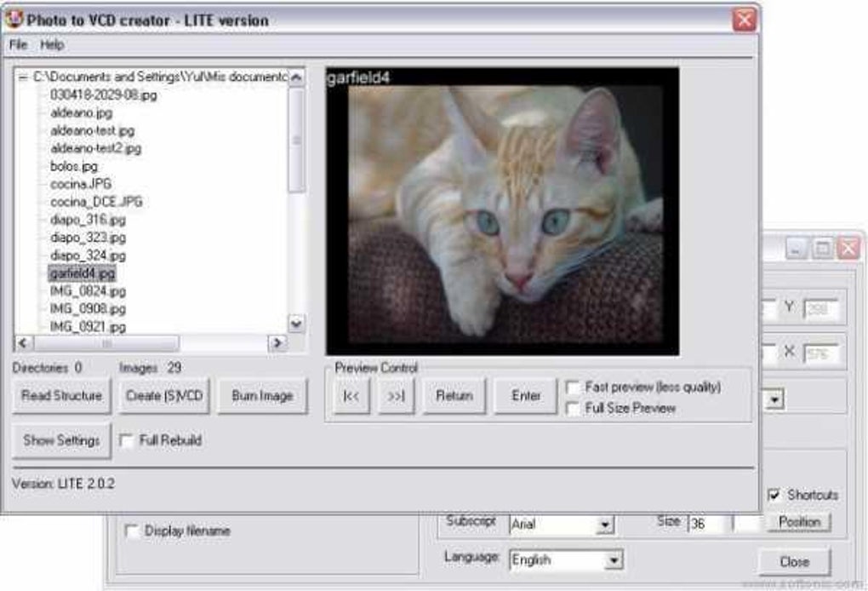The height and width of the screenshot is (591, 868).
Task: Open the Language dropdown showing English
Action: (x=615, y=559)
